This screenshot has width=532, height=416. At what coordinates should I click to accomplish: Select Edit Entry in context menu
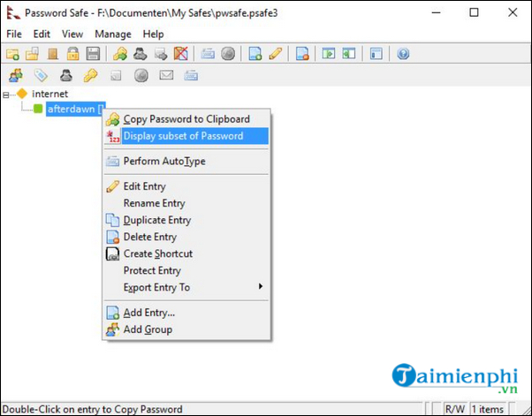coord(186,186)
